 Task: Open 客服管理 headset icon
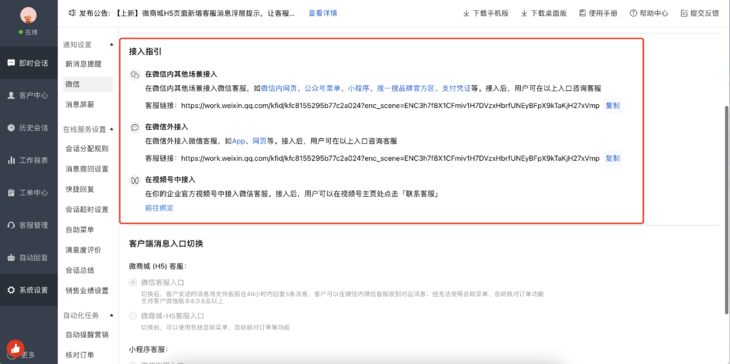pyautogui.click(x=11, y=225)
